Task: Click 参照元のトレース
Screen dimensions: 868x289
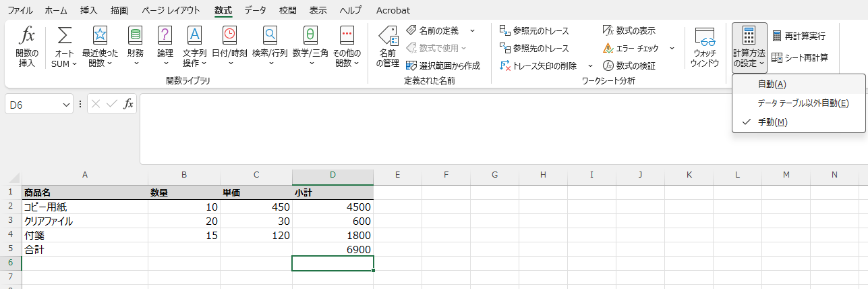Action: point(534,30)
